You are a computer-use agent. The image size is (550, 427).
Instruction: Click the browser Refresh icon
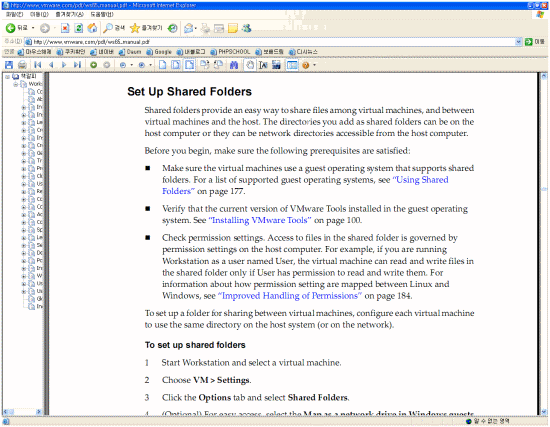[x=79, y=28]
